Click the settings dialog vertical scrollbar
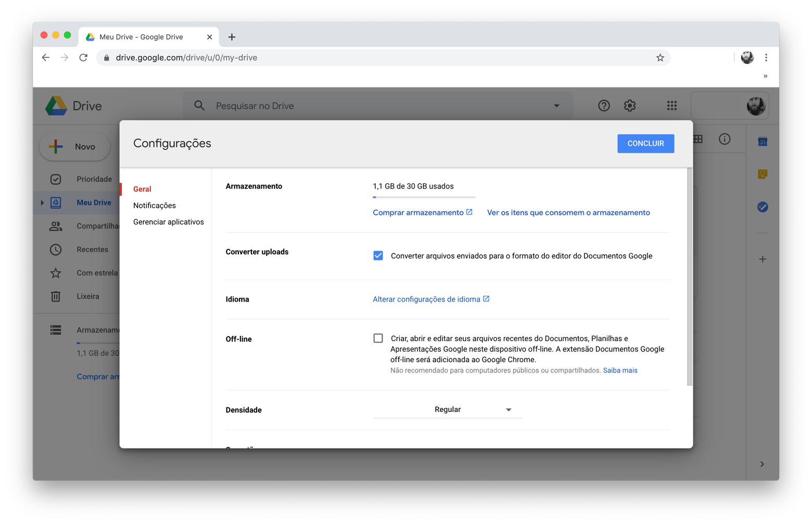This screenshot has height=524, width=812. [x=690, y=276]
